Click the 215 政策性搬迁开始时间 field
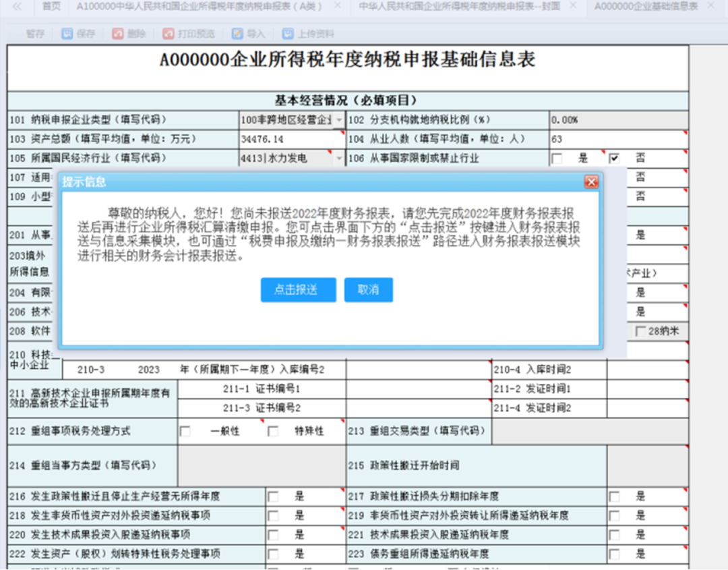This screenshot has height=570, width=728. pyautogui.click(x=648, y=466)
